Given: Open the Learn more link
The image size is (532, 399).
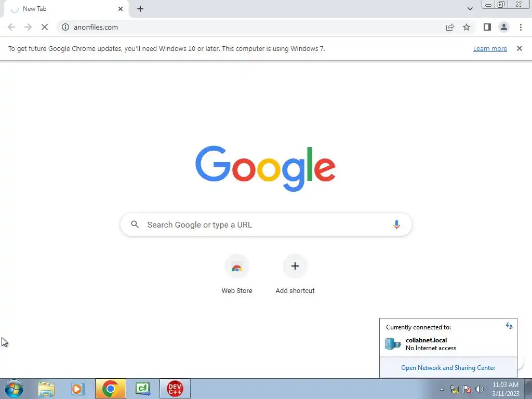Looking at the screenshot, I should click(x=490, y=48).
